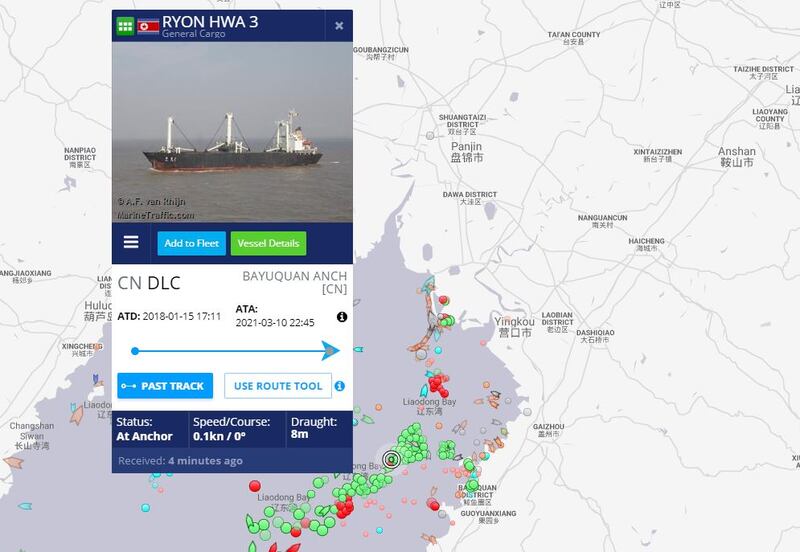Click the GUOYUANXIANG map label

pyautogui.click(x=488, y=516)
